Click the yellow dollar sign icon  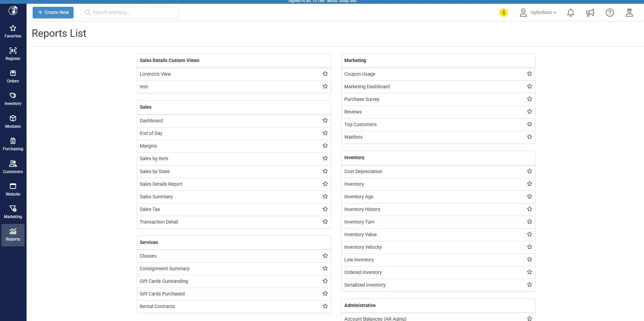(503, 13)
